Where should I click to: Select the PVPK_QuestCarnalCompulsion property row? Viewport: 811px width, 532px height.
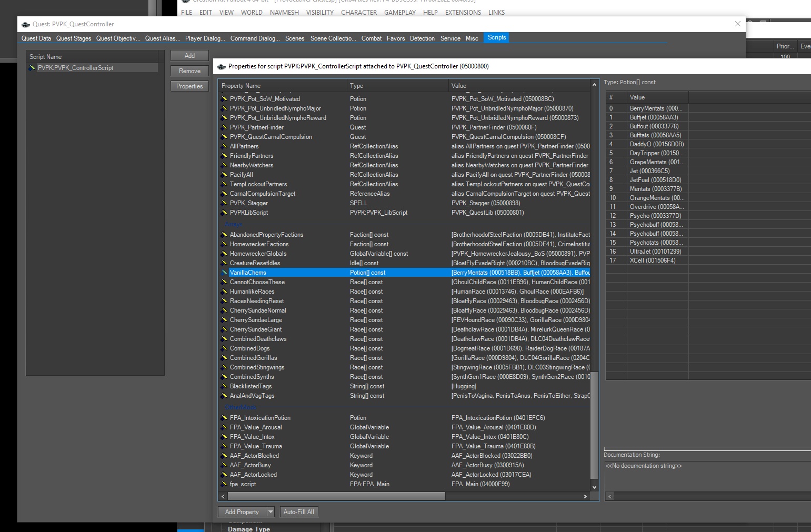(x=405, y=137)
